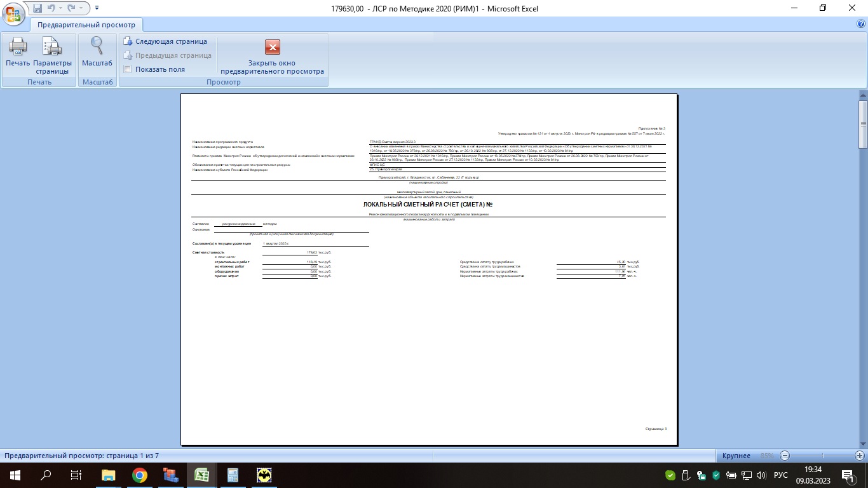This screenshot has width=868, height=488.
Task: Open the round Office button menu
Action: point(14,14)
